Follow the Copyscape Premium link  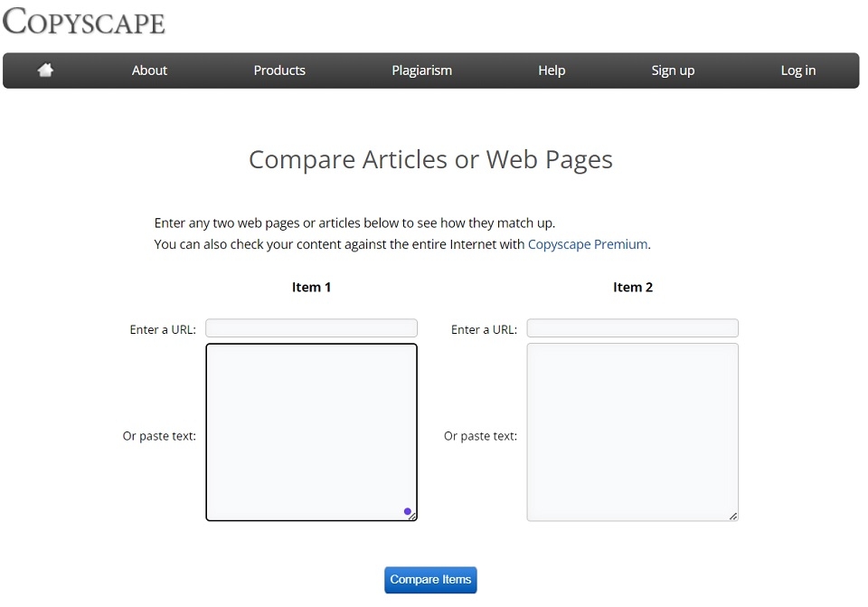click(588, 244)
